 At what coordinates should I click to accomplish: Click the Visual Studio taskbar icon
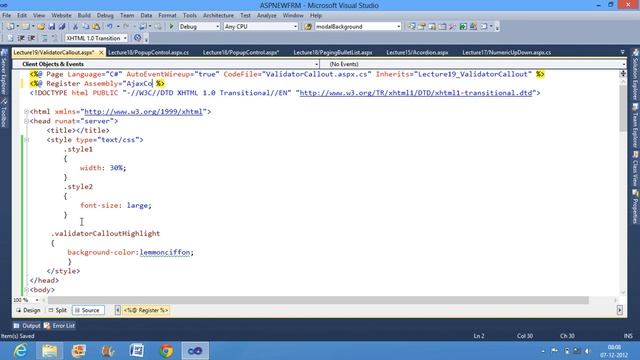[195, 351]
